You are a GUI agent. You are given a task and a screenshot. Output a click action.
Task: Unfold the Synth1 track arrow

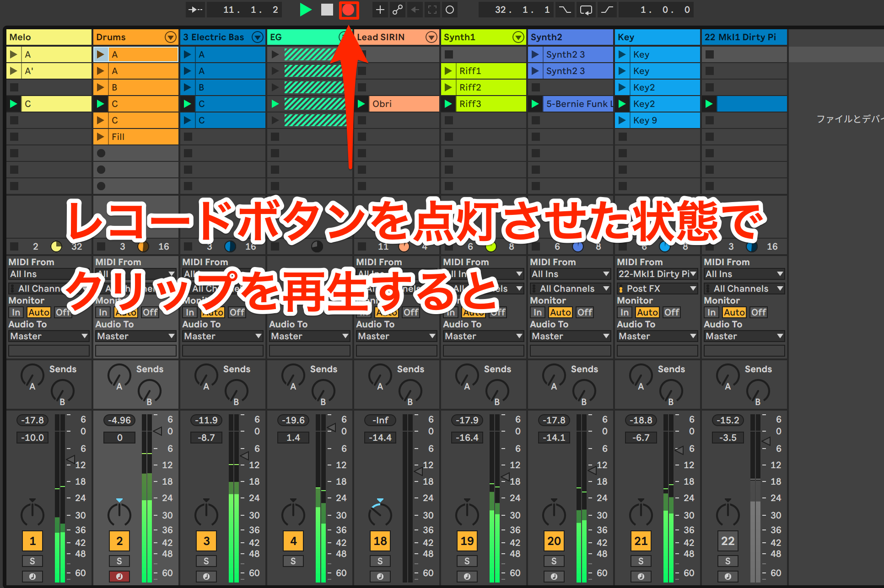518,37
